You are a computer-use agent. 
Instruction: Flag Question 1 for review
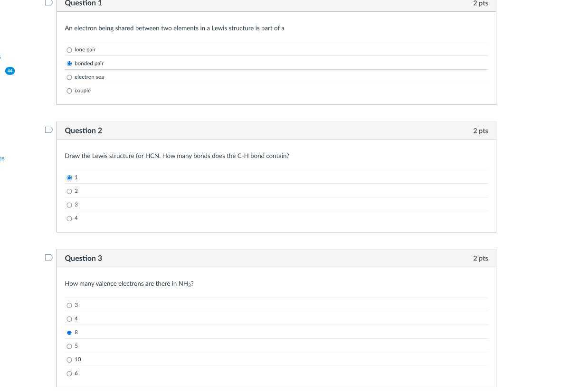(48, 3)
